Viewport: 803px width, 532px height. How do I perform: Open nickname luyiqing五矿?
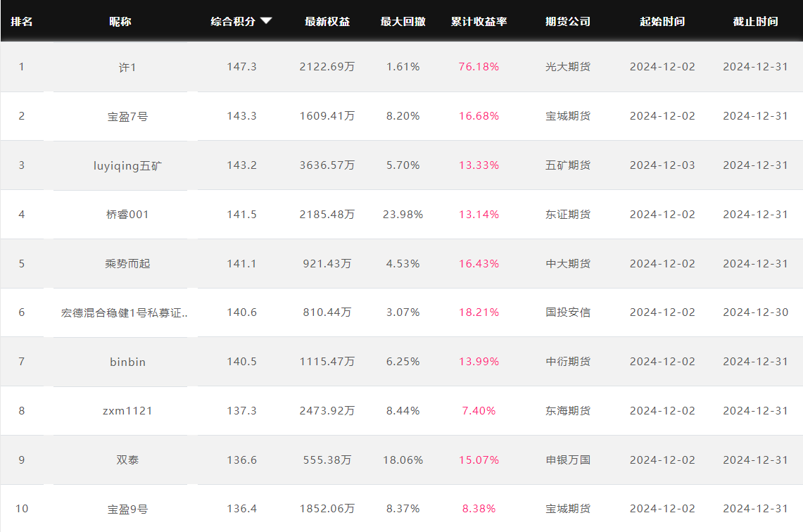coord(127,165)
